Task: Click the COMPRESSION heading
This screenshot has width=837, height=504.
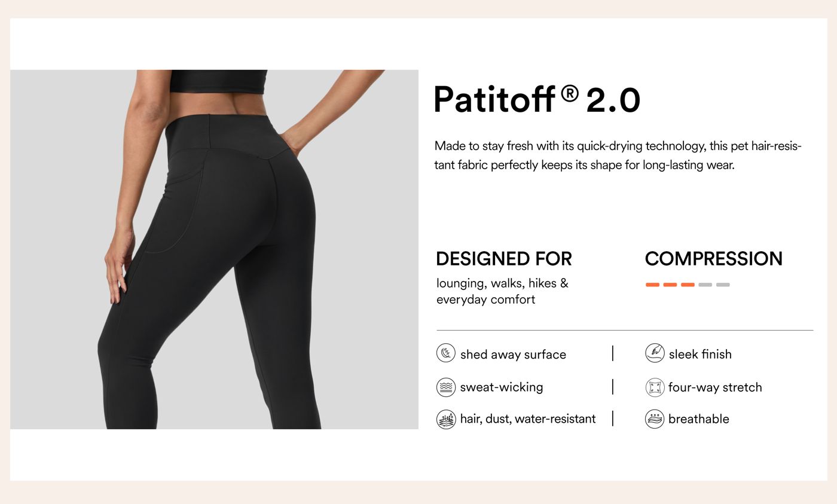Action: coord(714,259)
